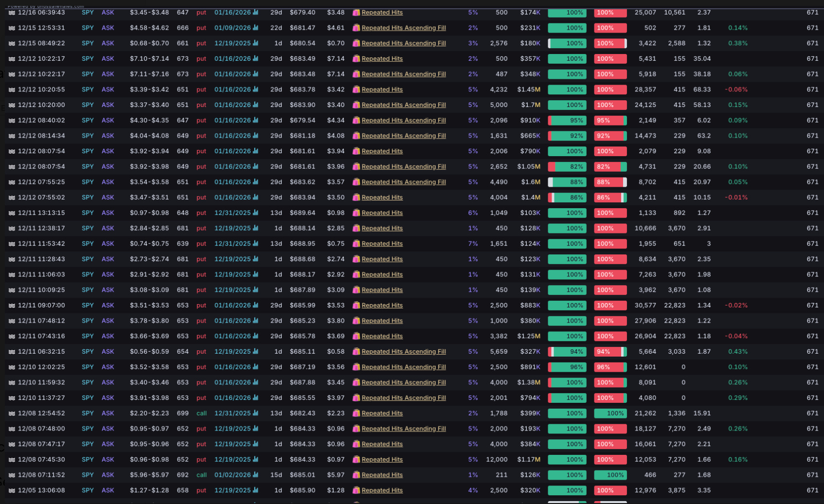824x504 pixels.
Task: Click the wave flow icon before 12/16 06:39:43
Action: [x=12, y=13]
